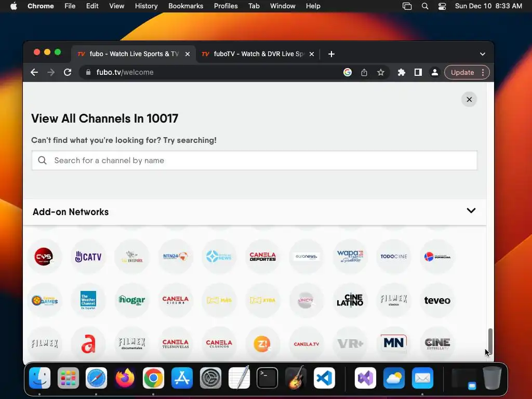Share this page via the share icon
Image resolution: width=532 pixels, height=399 pixels.
(364, 72)
